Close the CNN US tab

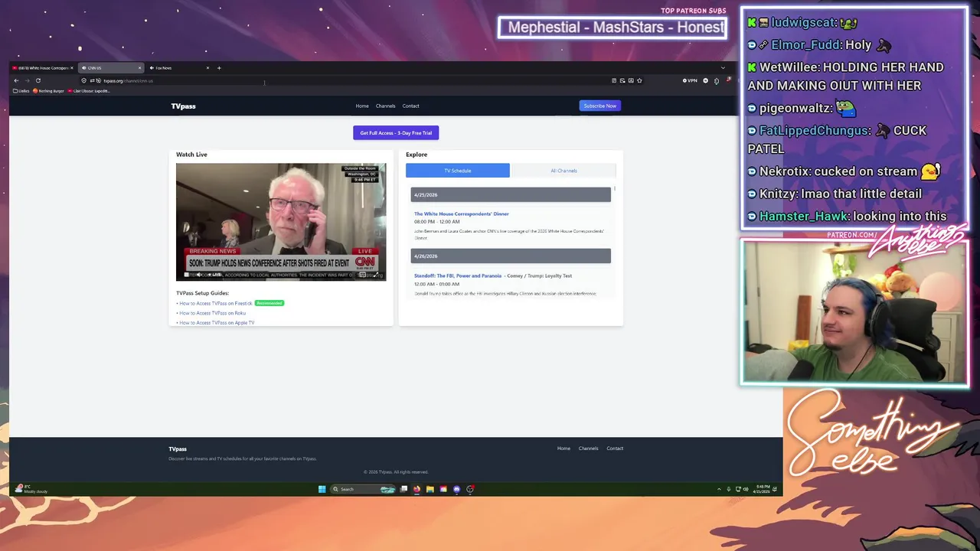(139, 68)
